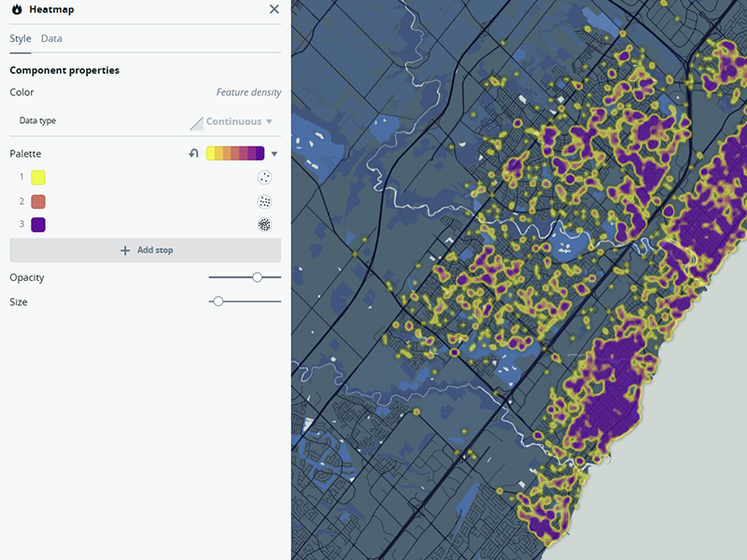This screenshot has height=560, width=747.
Task: Click the medium dot density icon for stop 2
Action: coord(263,201)
